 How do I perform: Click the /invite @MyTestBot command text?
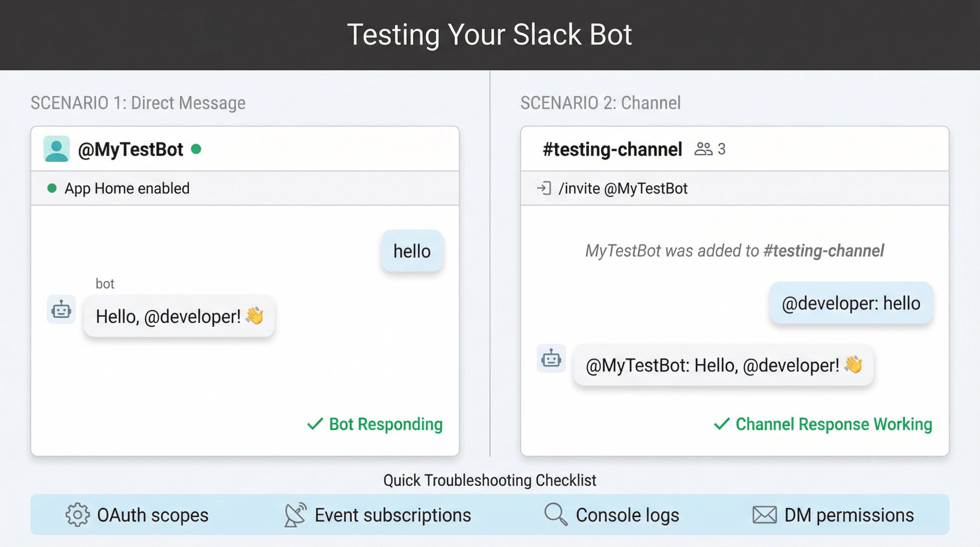624,188
